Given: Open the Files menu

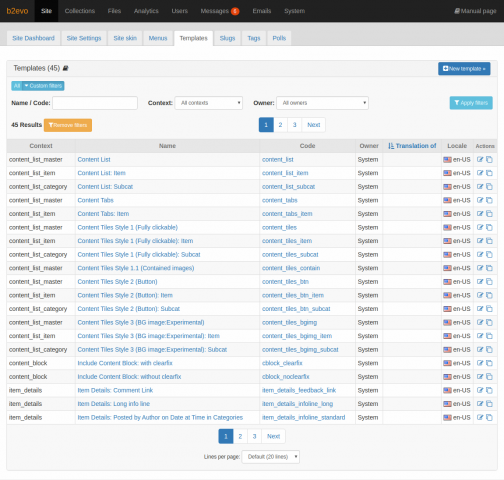Looking at the screenshot, I should coord(114,11).
